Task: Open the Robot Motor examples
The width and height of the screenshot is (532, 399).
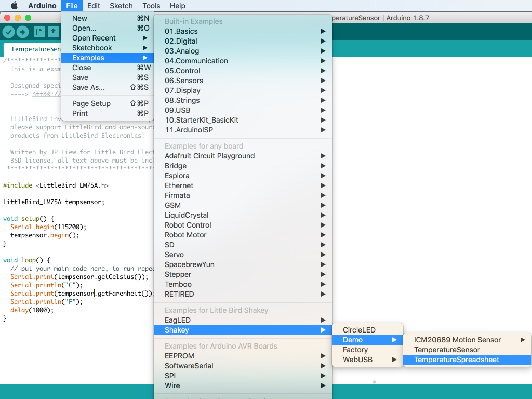Action: (x=243, y=234)
